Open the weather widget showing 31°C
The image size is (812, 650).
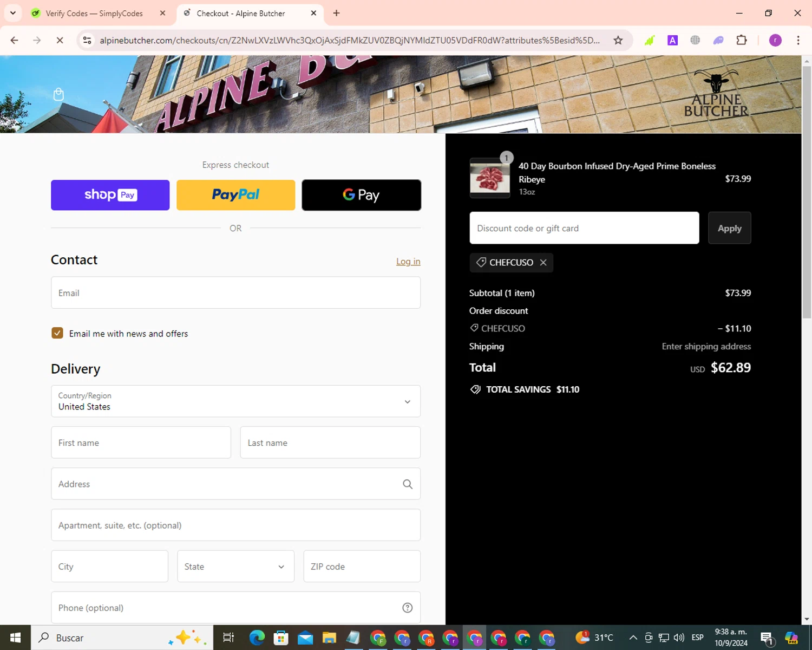(594, 638)
